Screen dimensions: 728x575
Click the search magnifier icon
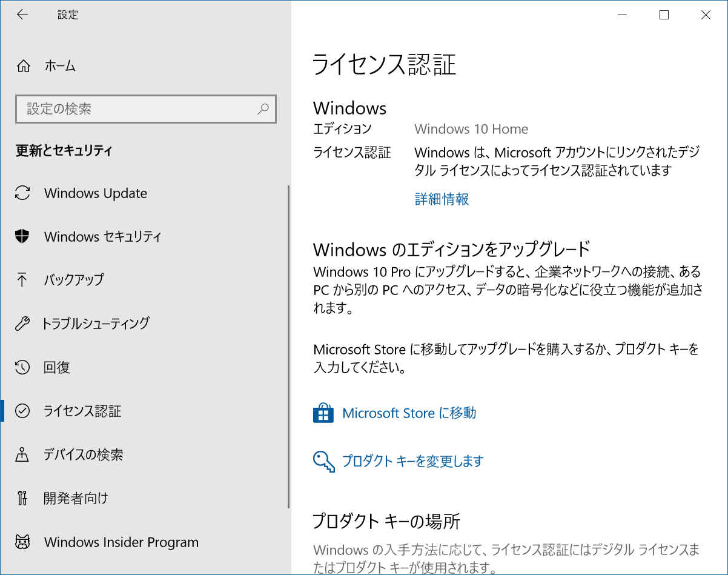[x=263, y=109]
